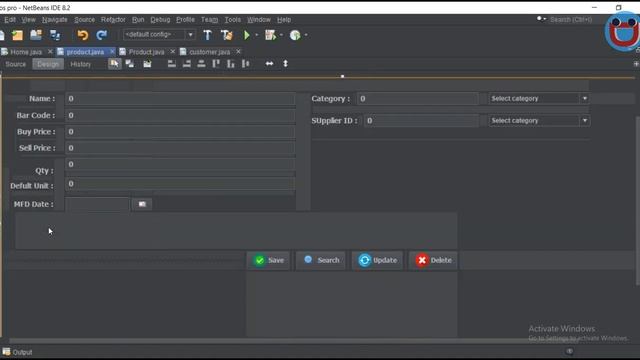640x360 pixels.
Task: Click the align bottom in row icon
Action: point(231,64)
